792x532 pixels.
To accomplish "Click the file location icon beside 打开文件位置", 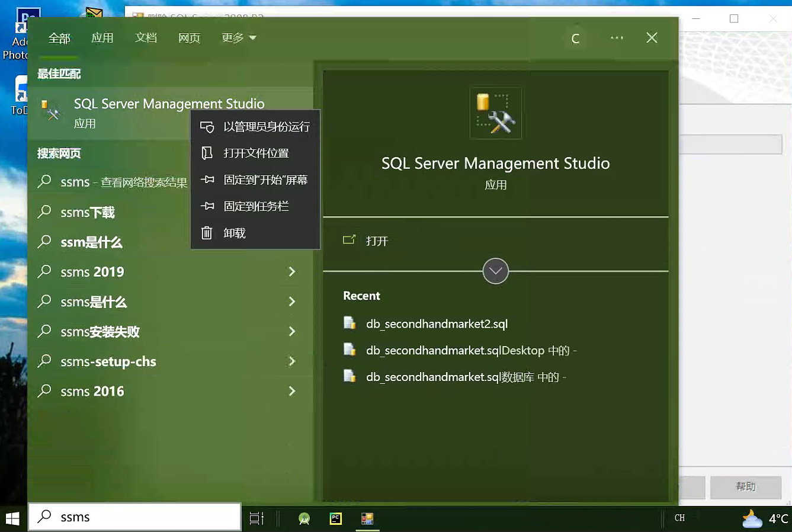I will pyautogui.click(x=207, y=153).
